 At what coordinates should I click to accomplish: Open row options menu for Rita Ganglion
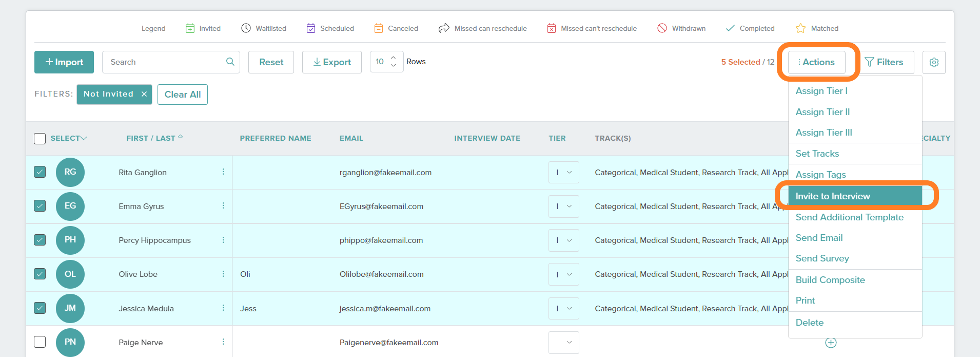coord(223,172)
